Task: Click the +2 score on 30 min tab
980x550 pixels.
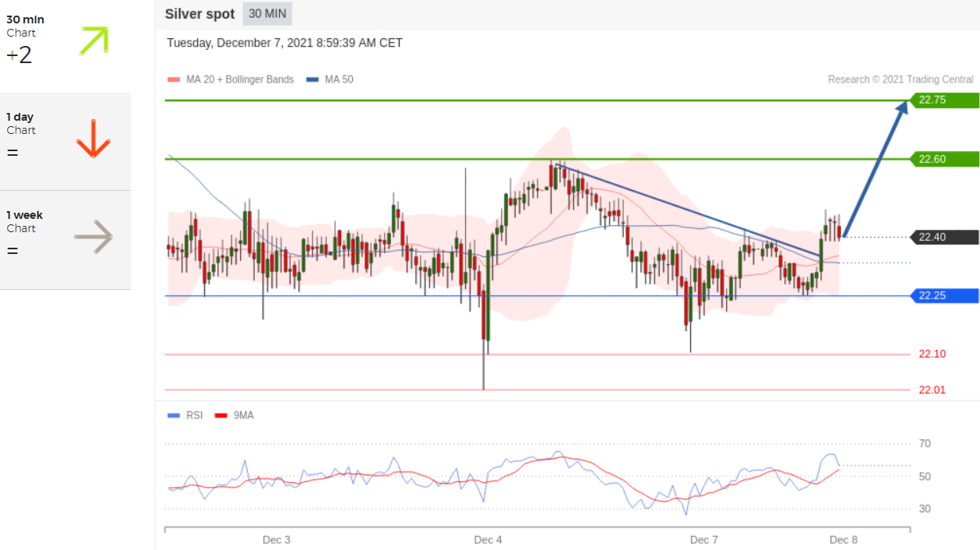Action: coord(19,56)
